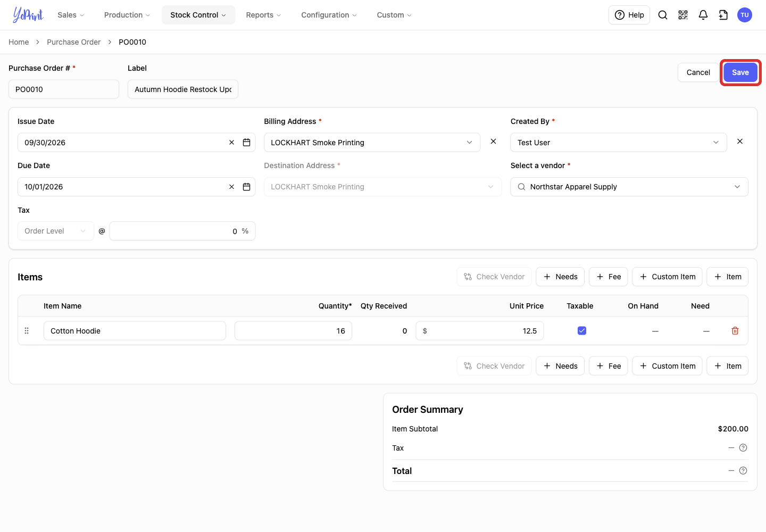Toggle the Taxable checkbox for Cotton Hoodie
This screenshot has height=532, width=766.
click(582, 331)
